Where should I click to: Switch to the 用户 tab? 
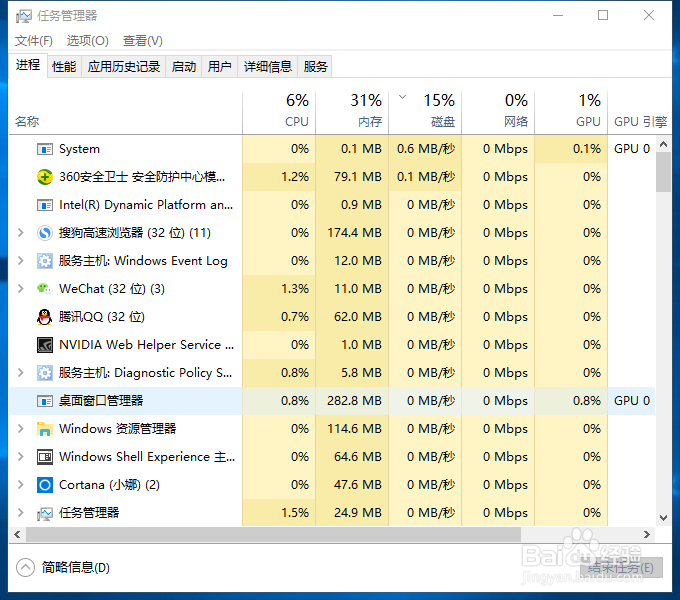tap(219, 67)
